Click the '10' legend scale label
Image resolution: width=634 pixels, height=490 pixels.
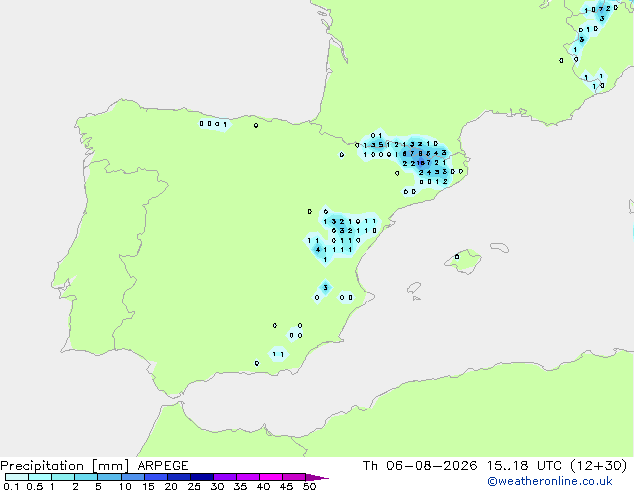125,486
